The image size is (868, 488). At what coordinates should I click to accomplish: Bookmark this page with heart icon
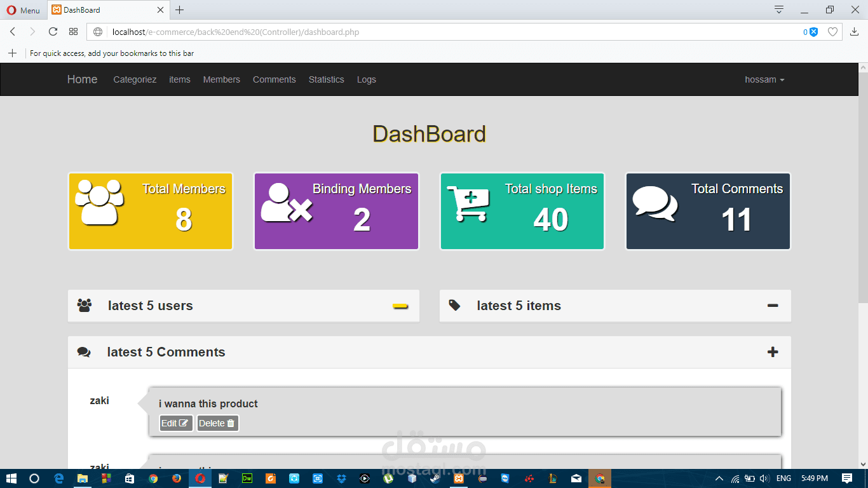tap(832, 32)
